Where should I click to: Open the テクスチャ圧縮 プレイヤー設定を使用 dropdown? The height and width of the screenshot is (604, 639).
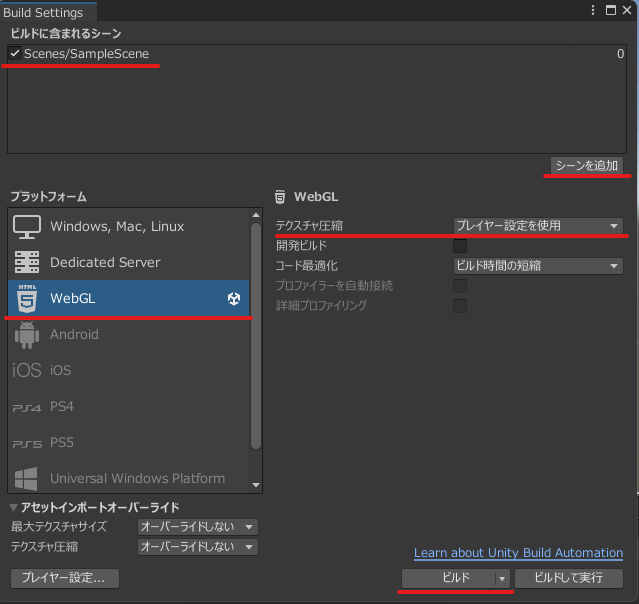538,226
